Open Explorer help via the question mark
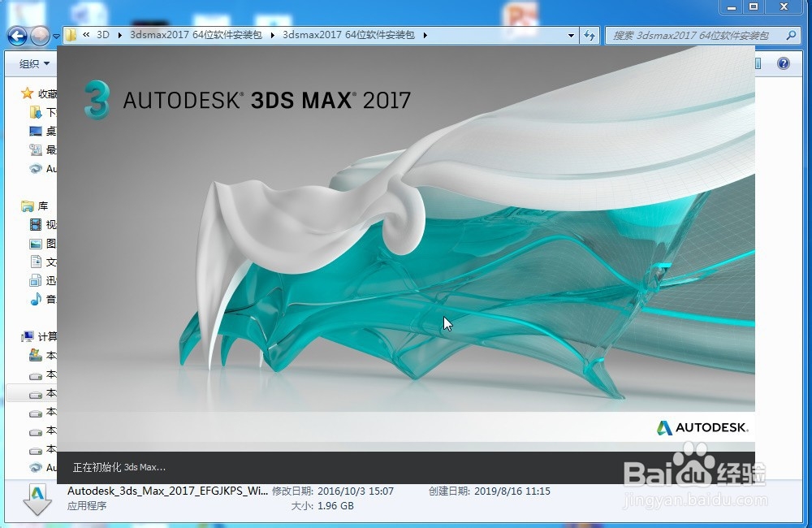This screenshot has width=812, height=528. (x=783, y=63)
